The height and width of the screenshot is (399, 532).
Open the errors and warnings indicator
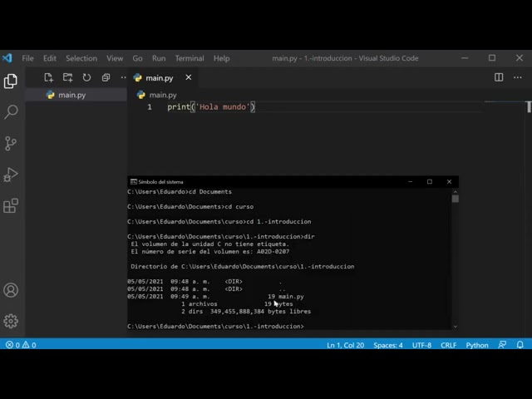(21, 345)
